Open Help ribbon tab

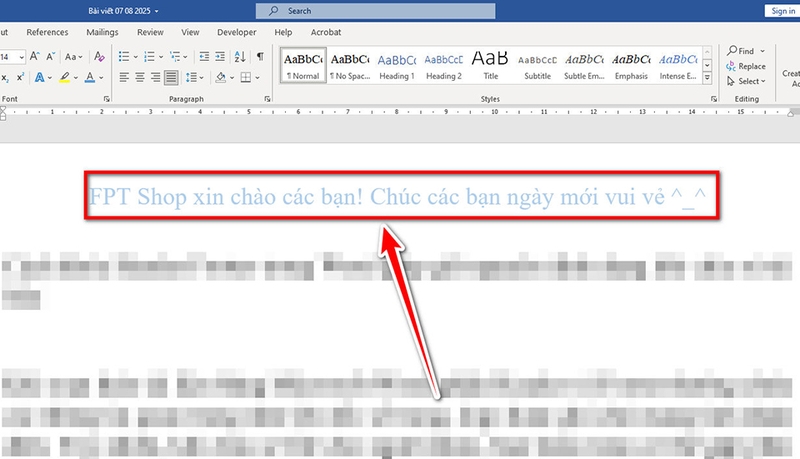283,32
